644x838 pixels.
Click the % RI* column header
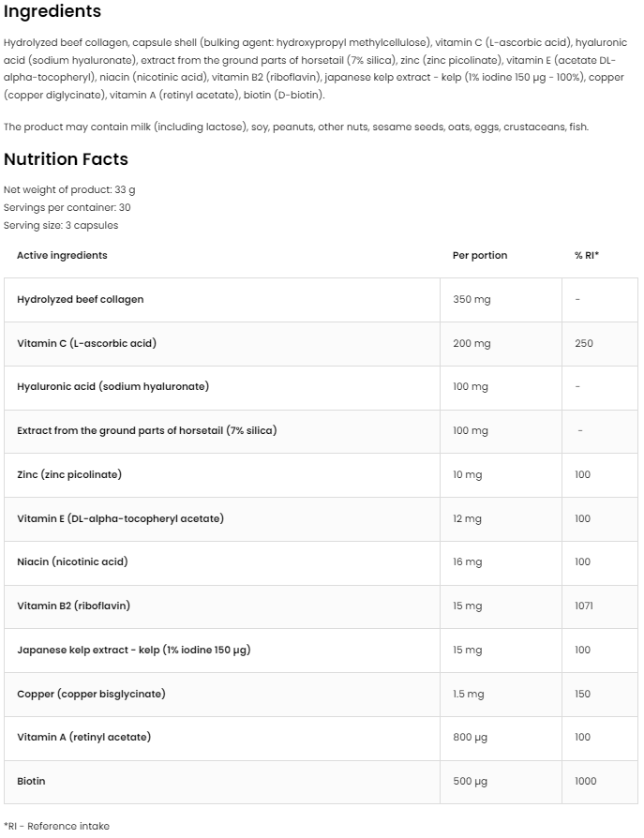click(586, 255)
